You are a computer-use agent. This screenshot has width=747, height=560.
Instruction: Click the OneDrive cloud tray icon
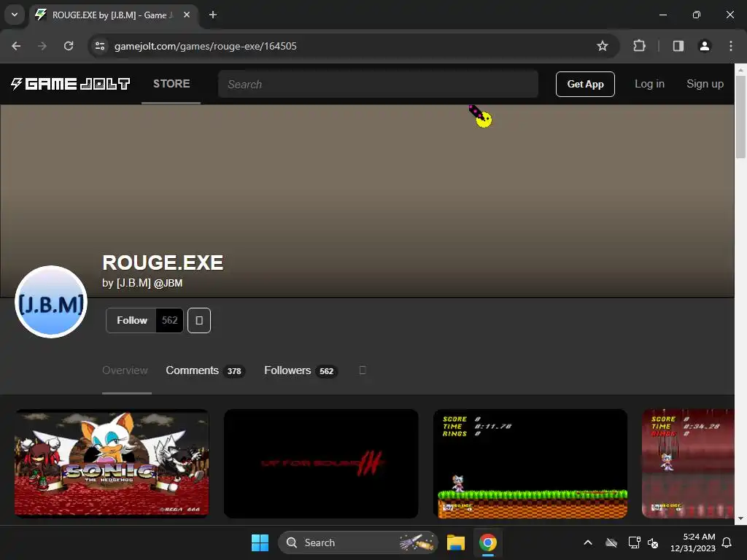point(611,542)
